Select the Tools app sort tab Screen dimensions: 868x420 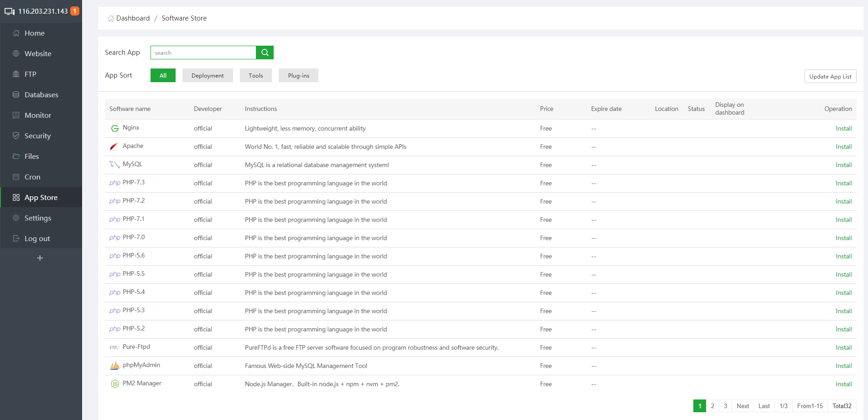255,76
